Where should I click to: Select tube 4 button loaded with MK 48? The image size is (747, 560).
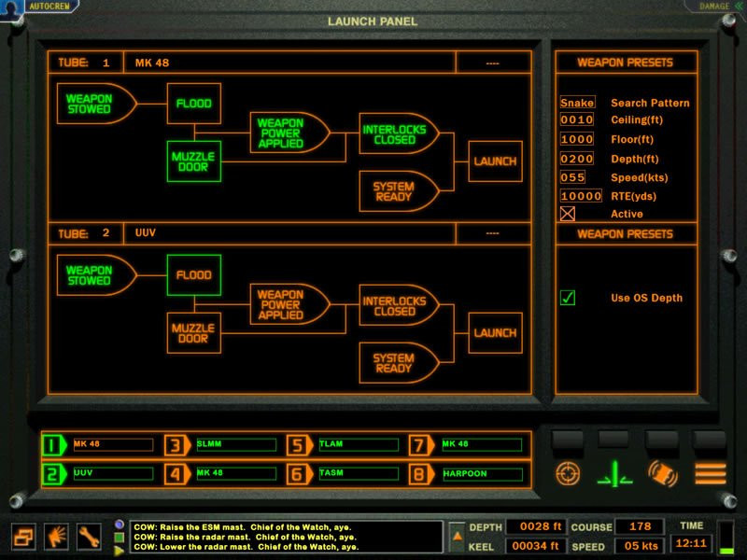click(177, 474)
